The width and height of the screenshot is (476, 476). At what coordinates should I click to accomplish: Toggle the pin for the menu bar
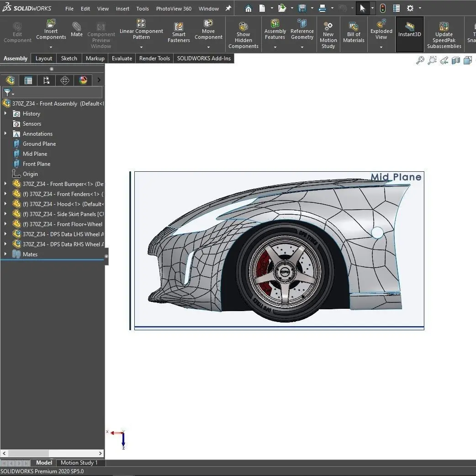click(228, 8)
